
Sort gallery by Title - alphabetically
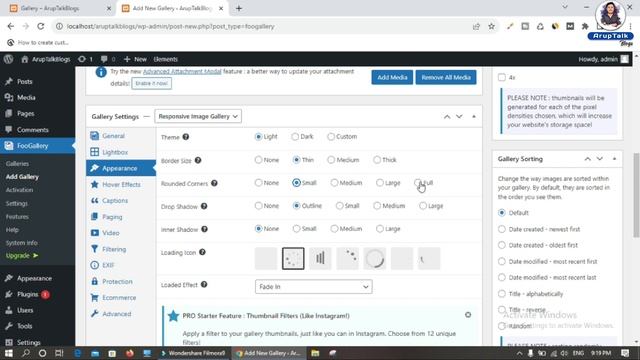click(502, 293)
